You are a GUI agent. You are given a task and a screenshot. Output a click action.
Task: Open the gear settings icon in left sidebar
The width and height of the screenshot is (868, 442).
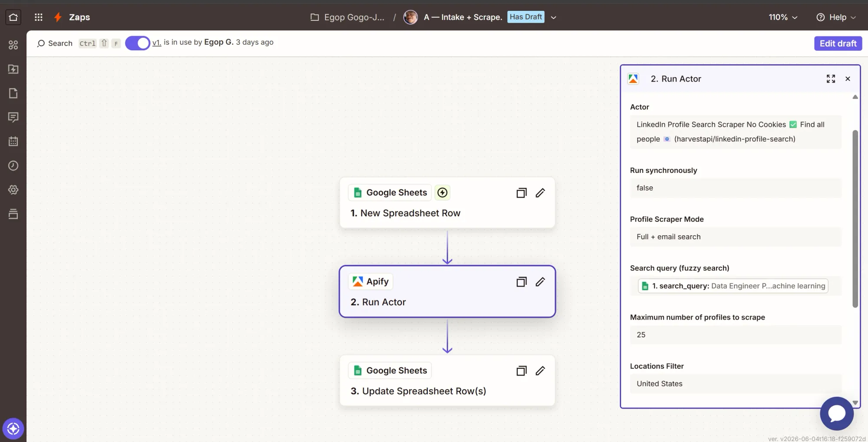13,190
